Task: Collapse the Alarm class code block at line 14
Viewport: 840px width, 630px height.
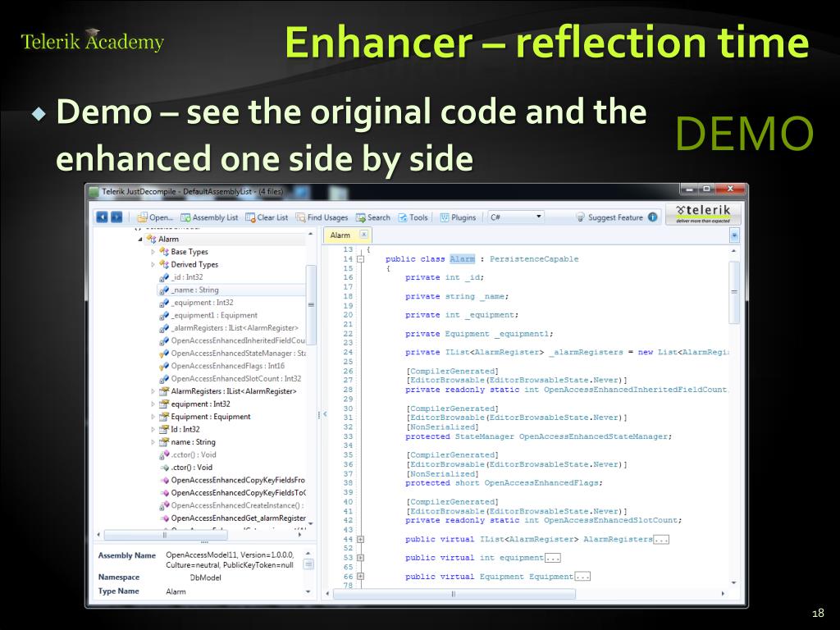Action: click(361, 259)
